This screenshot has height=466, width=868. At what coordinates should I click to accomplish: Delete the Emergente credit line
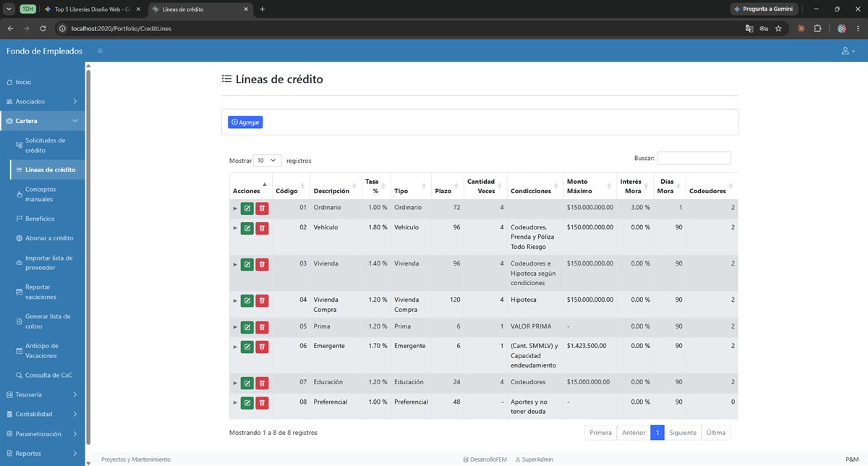[262, 347]
